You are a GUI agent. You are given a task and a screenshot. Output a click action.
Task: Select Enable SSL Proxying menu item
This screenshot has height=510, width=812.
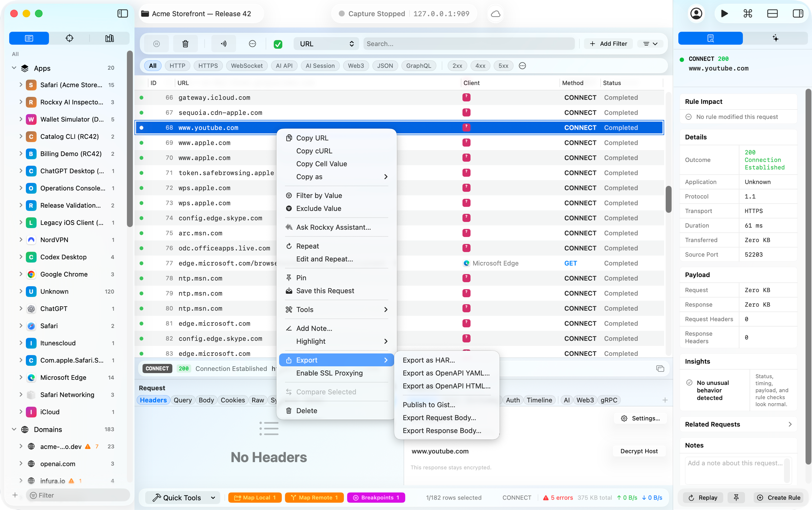tap(329, 373)
